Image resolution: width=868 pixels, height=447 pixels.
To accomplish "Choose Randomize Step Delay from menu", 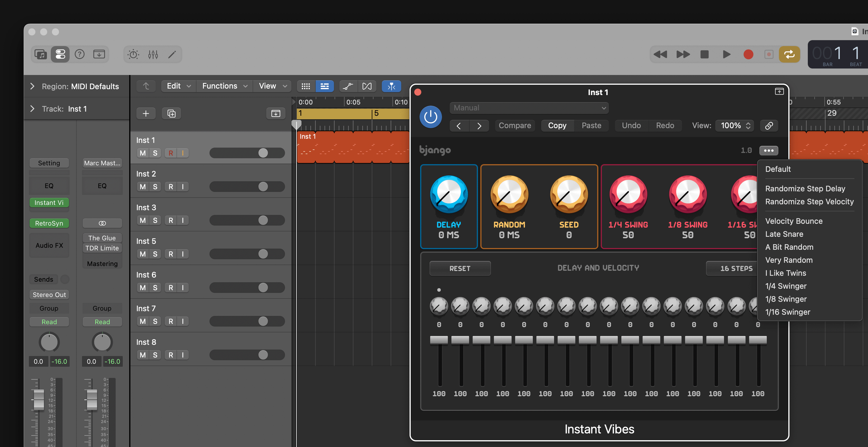I will (x=805, y=189).
